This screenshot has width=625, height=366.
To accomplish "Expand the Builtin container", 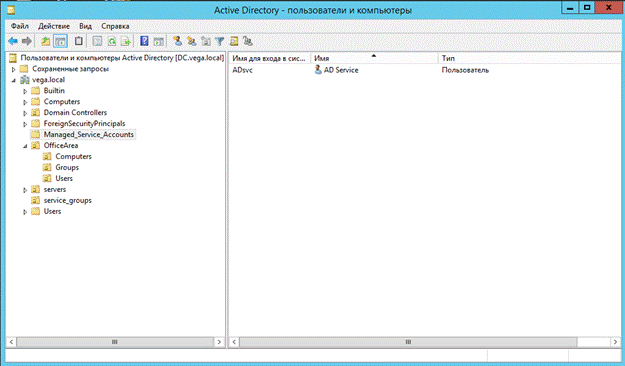I will pyautogui.click(x=25, y=91).
